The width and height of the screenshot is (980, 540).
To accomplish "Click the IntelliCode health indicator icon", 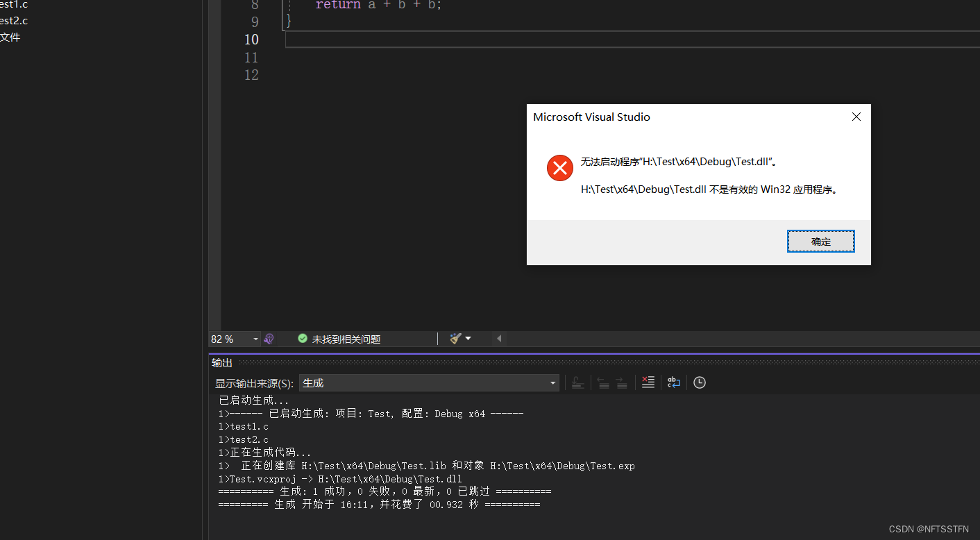I will pyautogui.click(x=269, y=339).
